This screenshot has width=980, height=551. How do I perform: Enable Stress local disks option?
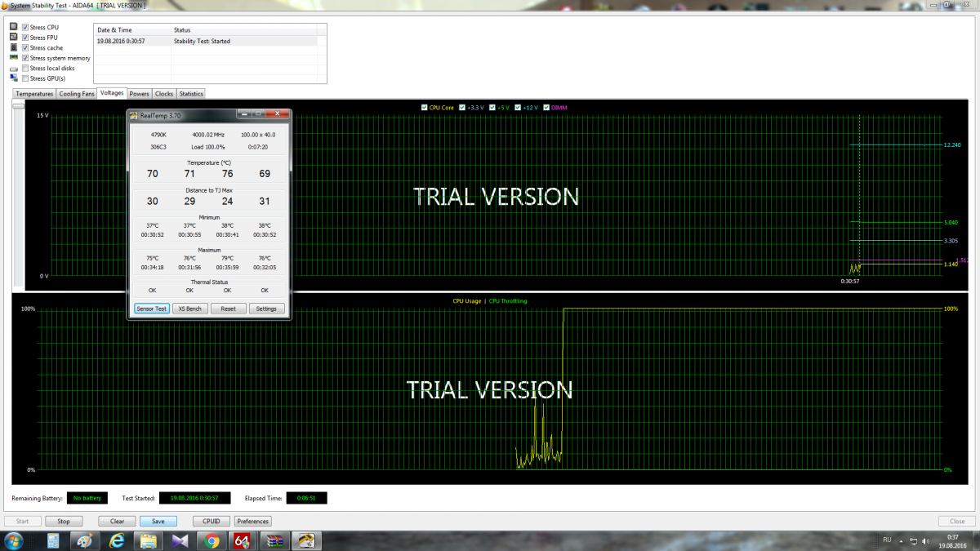pyautogui.click(x=25, y=69)
